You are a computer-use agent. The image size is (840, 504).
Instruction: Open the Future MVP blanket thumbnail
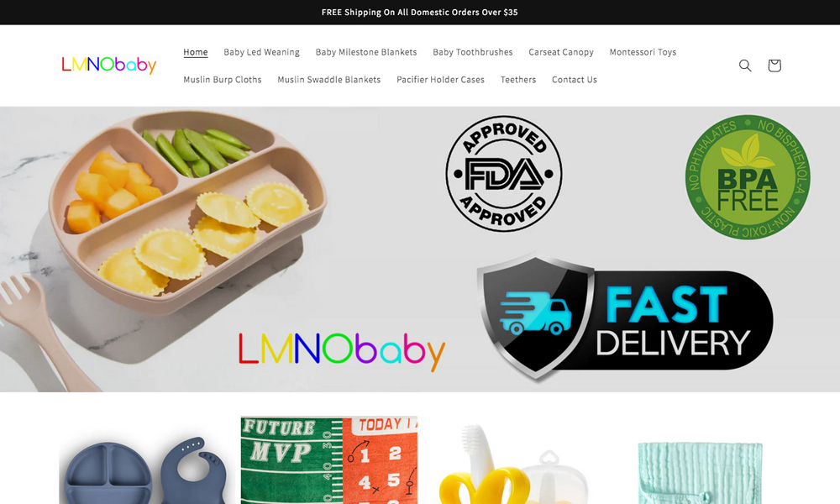coord(329,460)
